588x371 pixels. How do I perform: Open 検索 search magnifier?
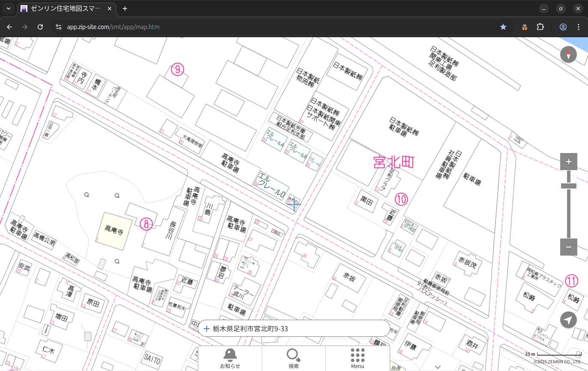pos(294,358)
